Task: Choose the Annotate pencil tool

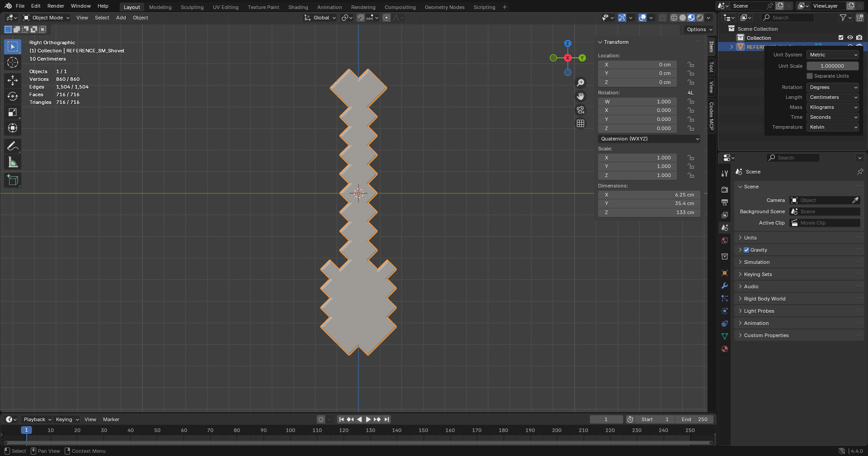Action: [13, 146]
